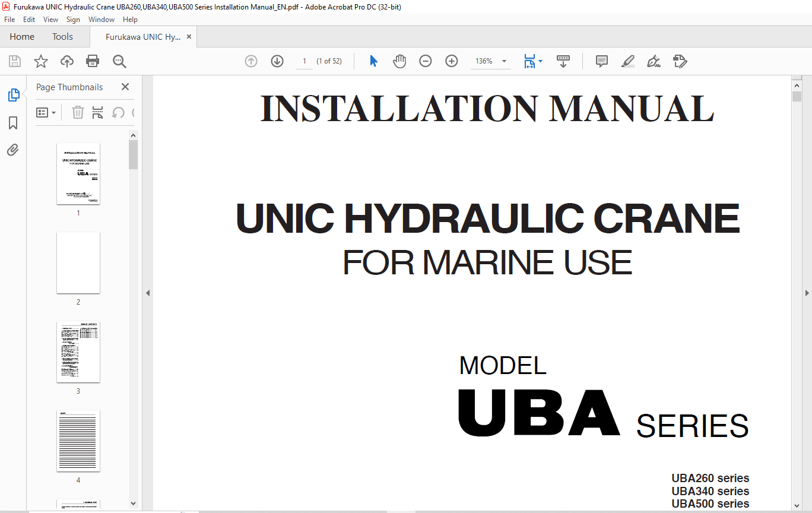Open the stamp tool icon
812x513 pixels.
pos(680,61)
